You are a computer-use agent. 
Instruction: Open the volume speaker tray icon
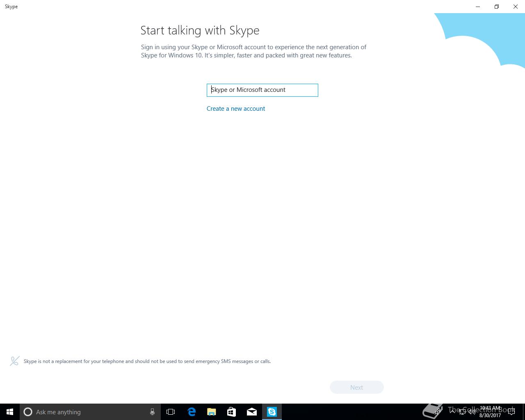pyautogui.click(x=472, y=412)
